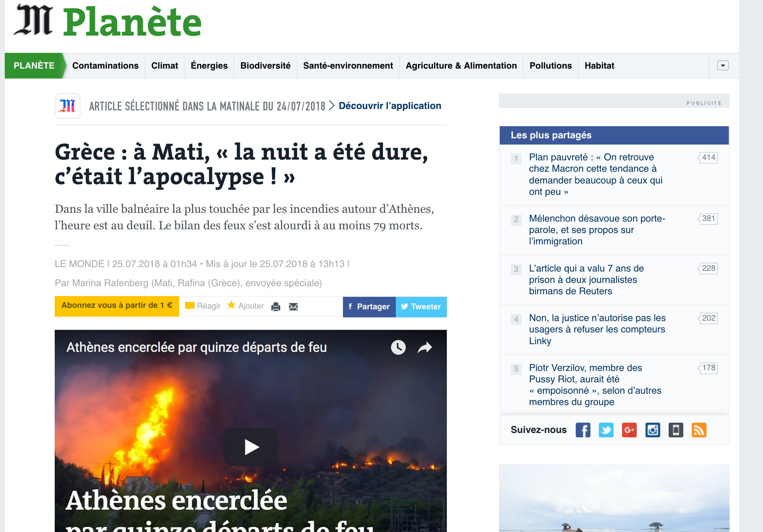Click the email envelope icon
This screenshot has width=763, height=532.
point(293,306)
